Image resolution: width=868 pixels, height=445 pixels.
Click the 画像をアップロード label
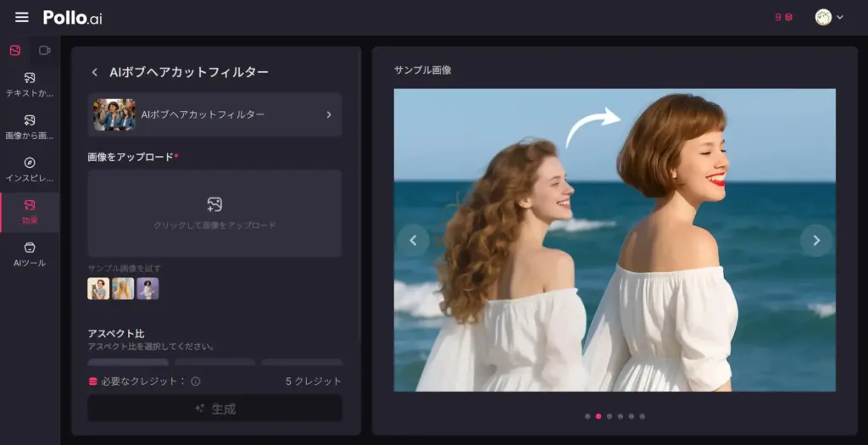point(131,157)
